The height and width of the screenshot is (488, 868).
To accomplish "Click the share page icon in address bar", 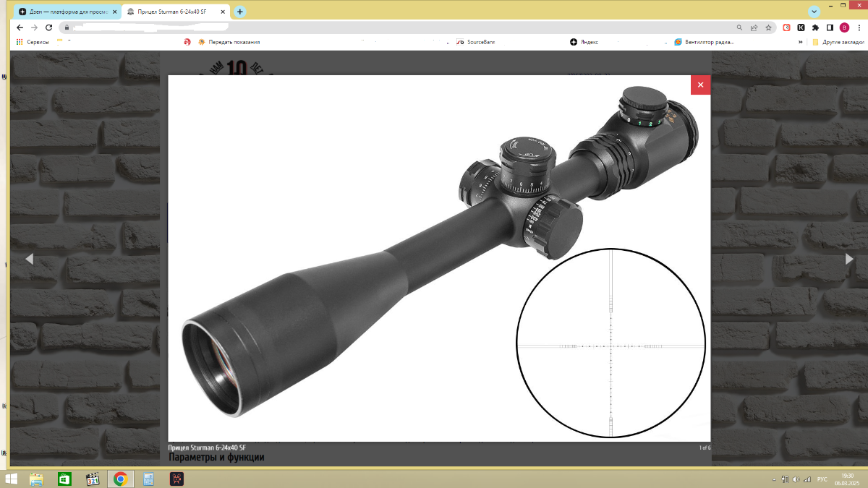I will click(x=754, y=27).
